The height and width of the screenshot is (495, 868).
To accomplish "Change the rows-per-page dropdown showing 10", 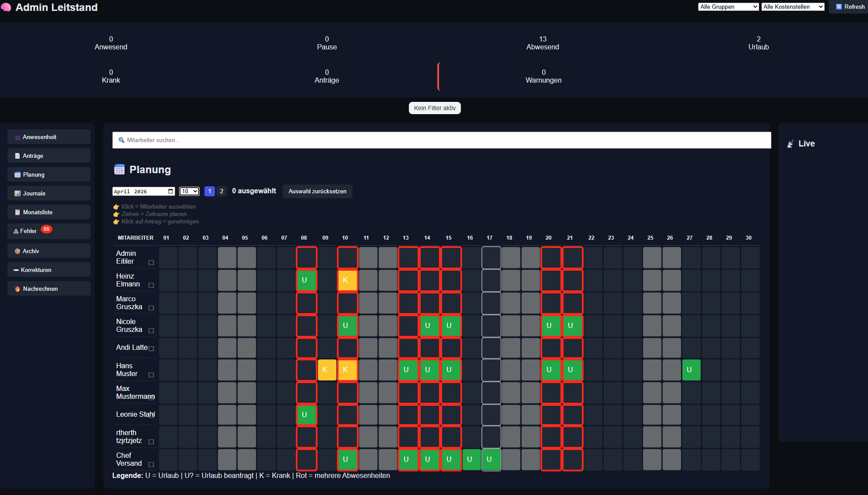I will [x=189, y=191].
